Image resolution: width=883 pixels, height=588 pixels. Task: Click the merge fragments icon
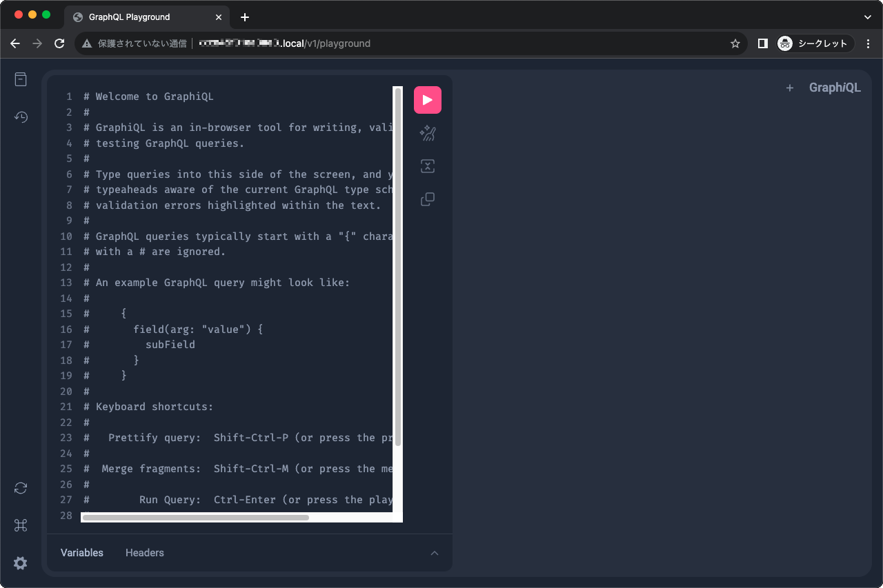[428, 166]
